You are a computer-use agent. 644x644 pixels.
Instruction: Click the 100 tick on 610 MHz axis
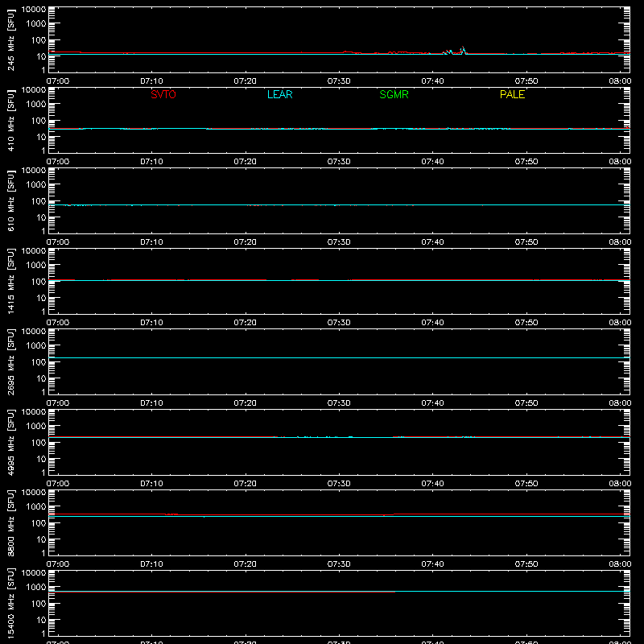point(39,201)
